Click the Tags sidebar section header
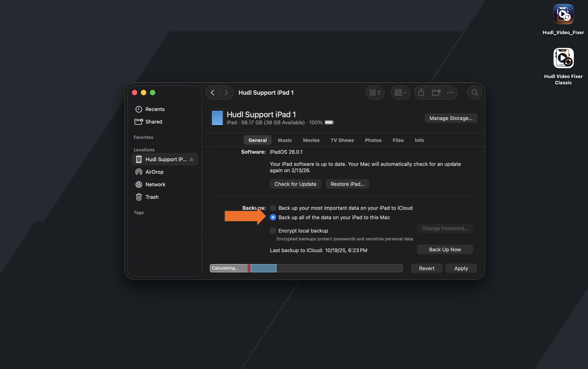 point(138,213)
